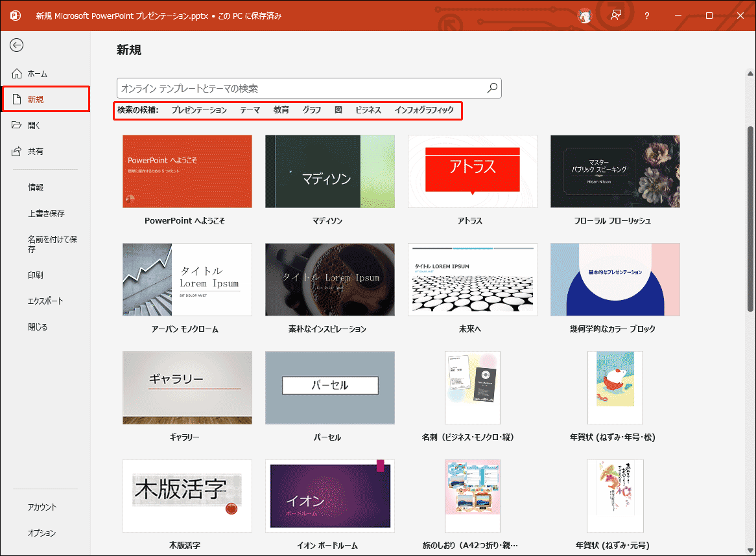Select the 年賀状 (ねずみ・年号・松) template thumbnail
This screenshot has height=556, width=756.
pyautogui.click(x=615, y=388)
